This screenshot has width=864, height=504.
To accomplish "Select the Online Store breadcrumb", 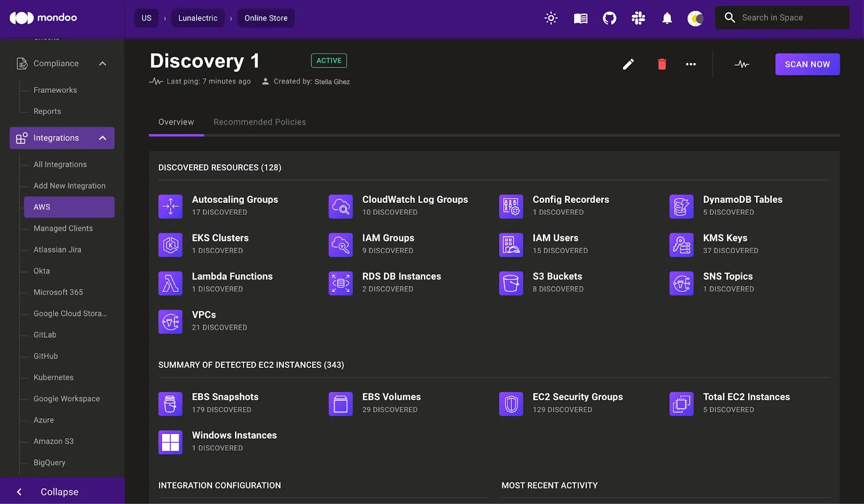I will coord(266,18).
